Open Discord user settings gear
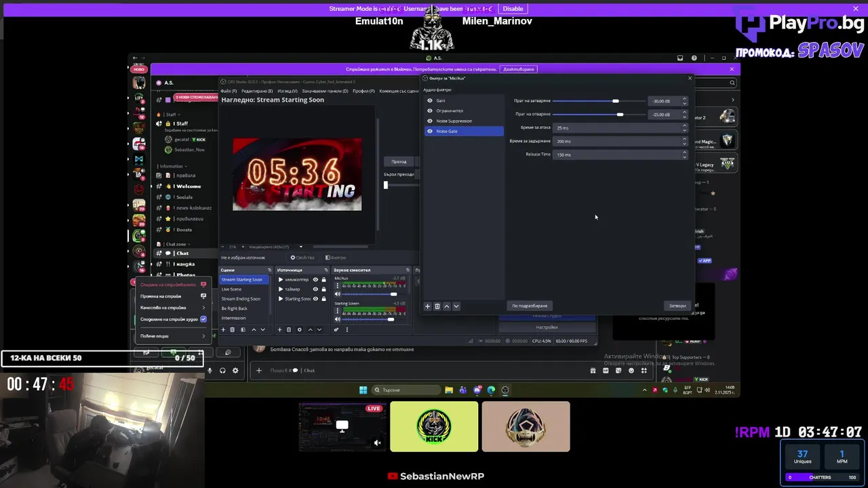 point(235,371)
